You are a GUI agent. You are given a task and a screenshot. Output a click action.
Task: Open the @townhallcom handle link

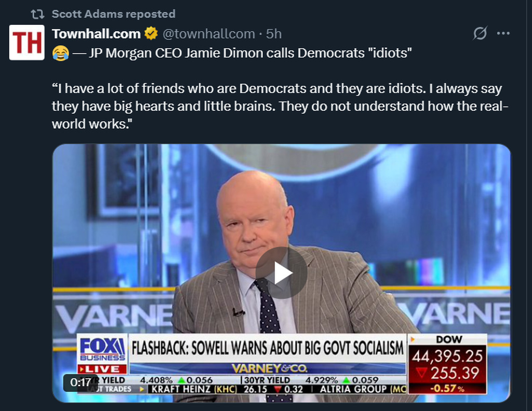click(209, 34)
